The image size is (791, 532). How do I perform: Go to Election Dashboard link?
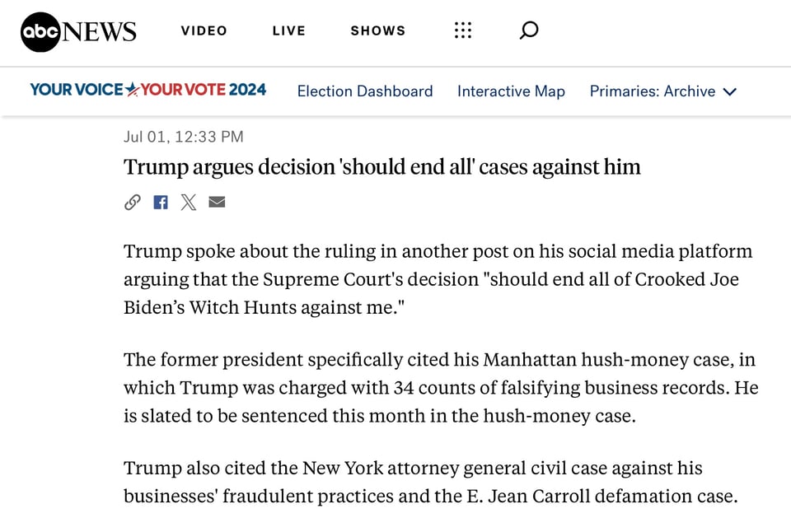tap(365, 91)
